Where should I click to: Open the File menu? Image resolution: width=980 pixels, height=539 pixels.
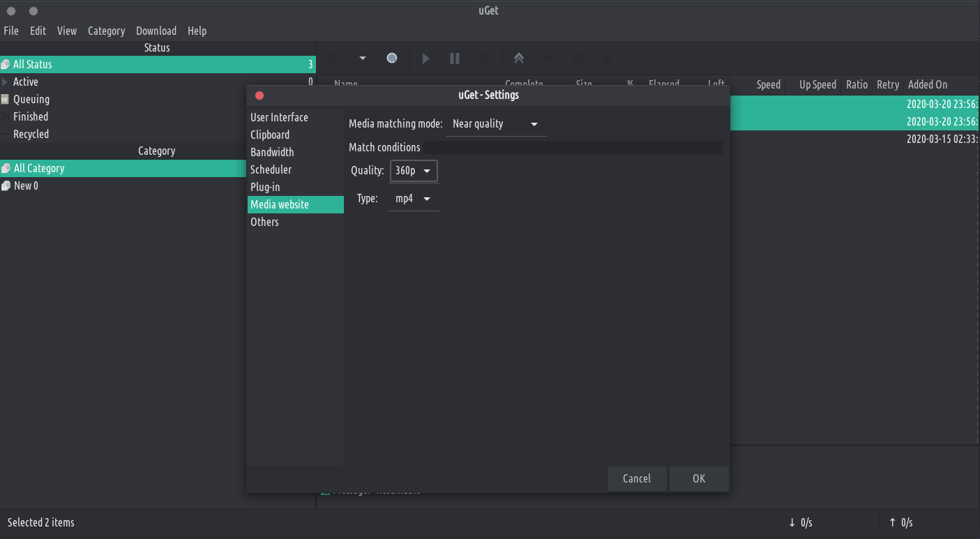[x=11, y=31]
